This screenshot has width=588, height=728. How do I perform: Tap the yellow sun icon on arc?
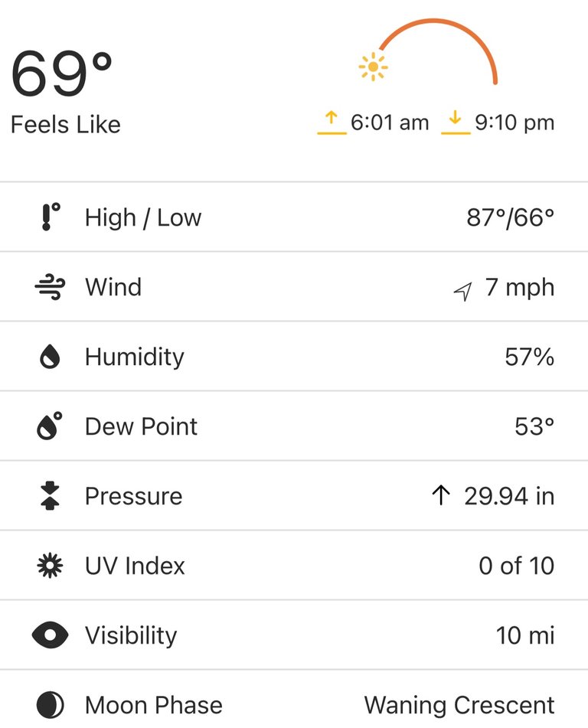[x=373, y=67]
